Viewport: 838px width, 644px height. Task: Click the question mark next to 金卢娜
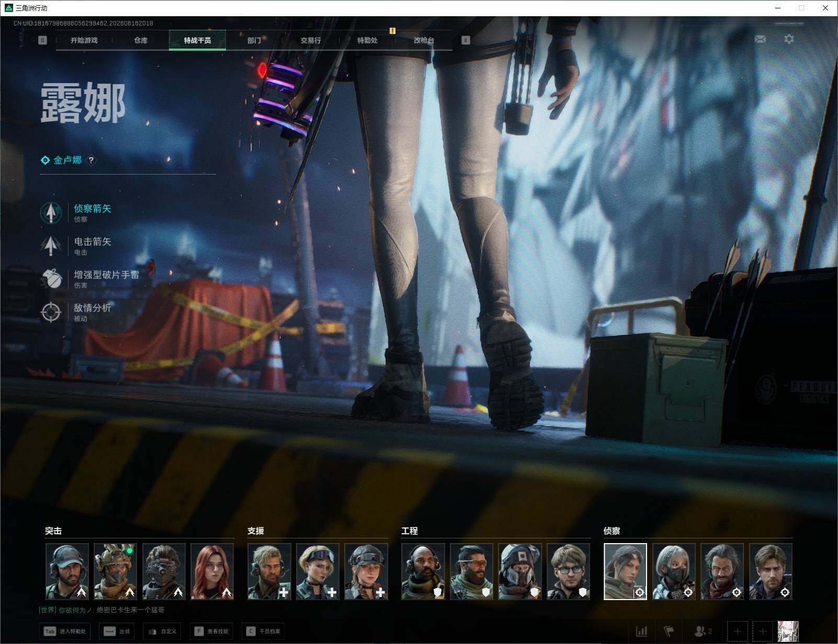coord(91,160)
